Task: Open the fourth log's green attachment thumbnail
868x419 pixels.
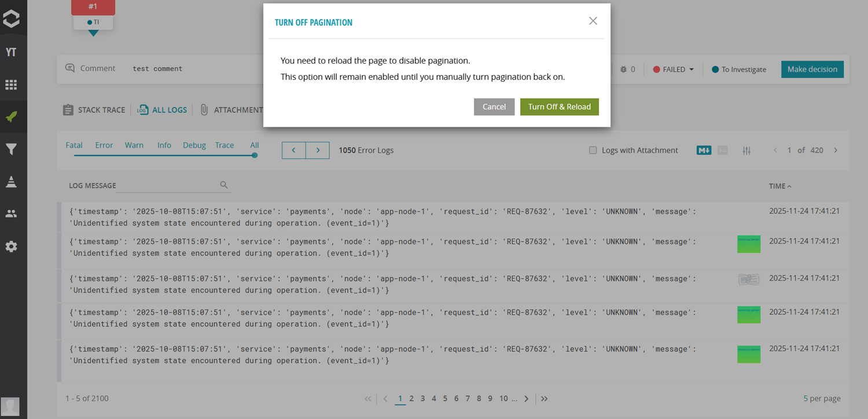Action: pyautogui.click(x=749, y=314)
